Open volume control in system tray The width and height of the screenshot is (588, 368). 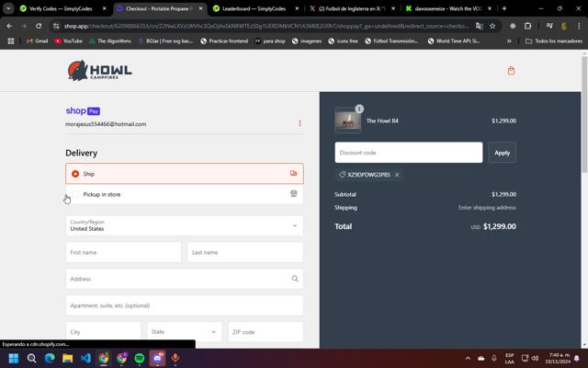tap(535, 358)
